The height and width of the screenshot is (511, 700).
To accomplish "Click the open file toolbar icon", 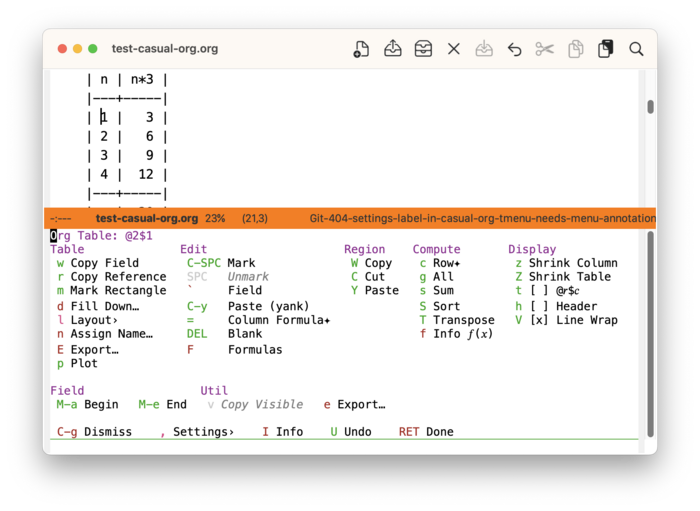I will (x=392, y=49).
